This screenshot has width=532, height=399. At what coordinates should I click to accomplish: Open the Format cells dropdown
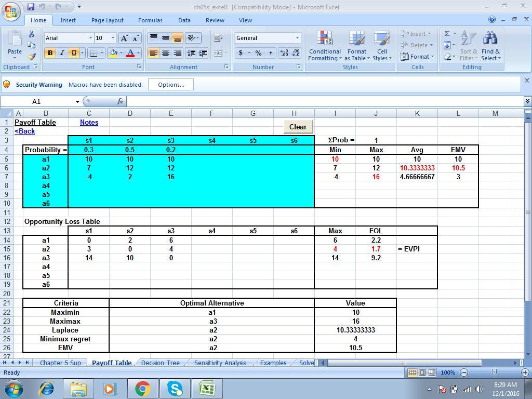click(x=417, y=57)
